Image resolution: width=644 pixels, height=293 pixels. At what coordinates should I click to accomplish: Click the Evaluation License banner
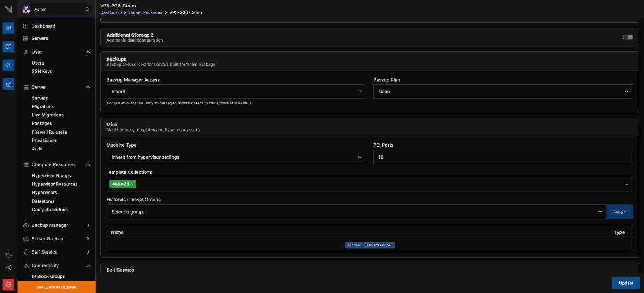click(56, 287)
